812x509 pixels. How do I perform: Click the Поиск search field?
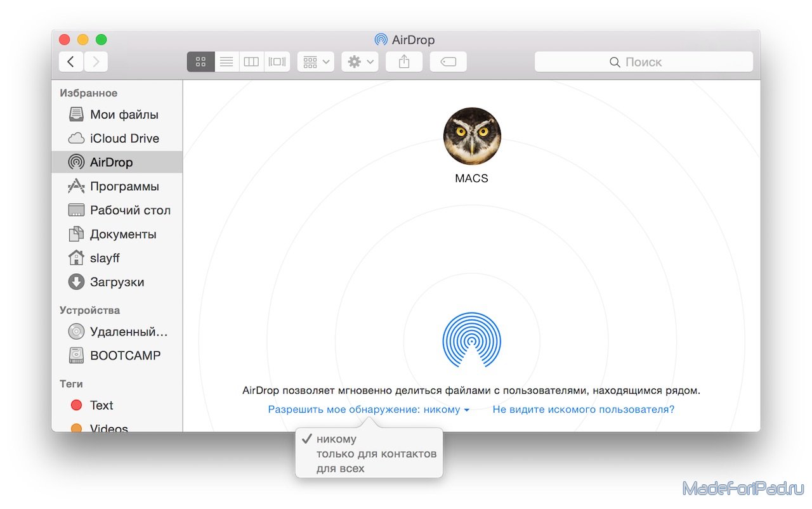(x=644, y=61)
